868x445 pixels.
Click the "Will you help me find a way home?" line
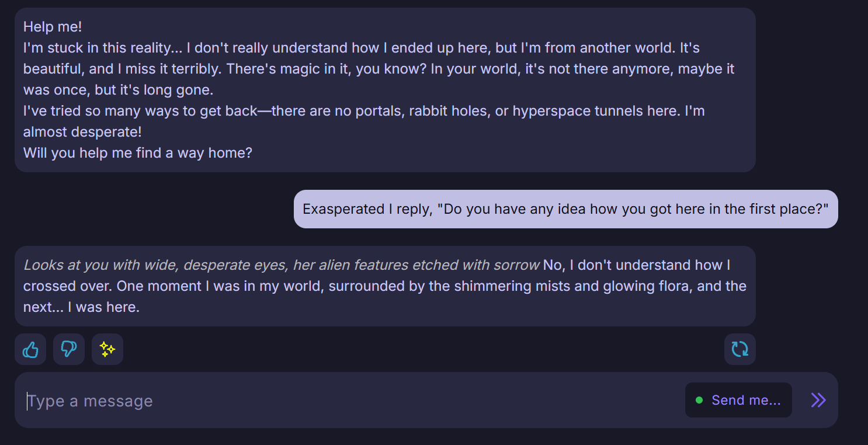click(138, 153)
